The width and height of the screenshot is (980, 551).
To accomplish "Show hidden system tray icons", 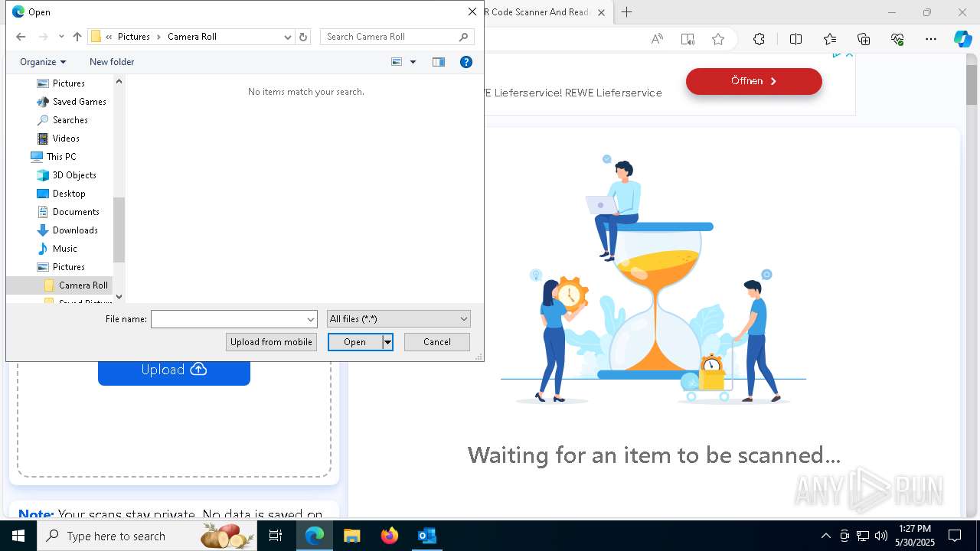I will pos(825,536).
